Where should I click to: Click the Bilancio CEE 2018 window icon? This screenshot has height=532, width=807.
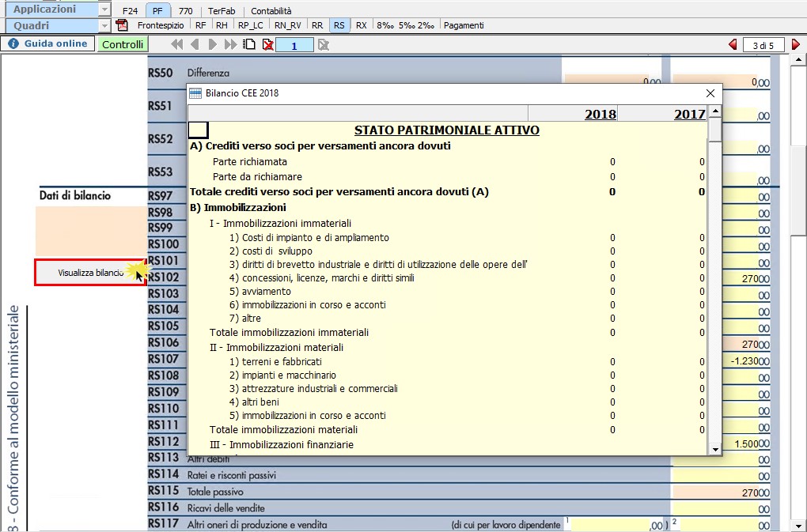click(195, 93)
